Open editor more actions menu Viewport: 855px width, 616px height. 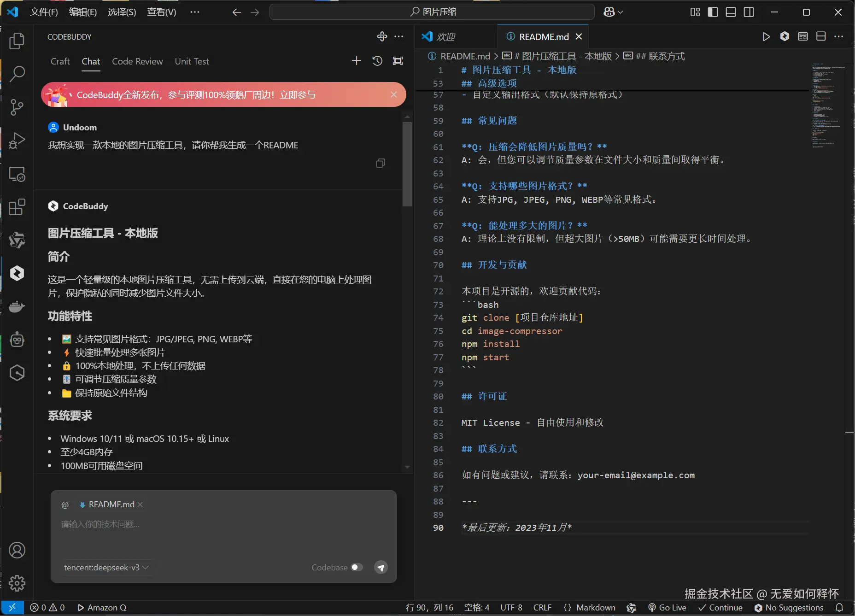coord(839,36)
